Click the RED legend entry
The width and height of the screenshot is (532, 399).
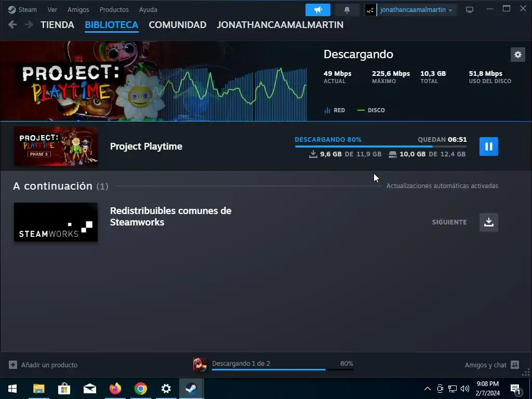(335, 110)
